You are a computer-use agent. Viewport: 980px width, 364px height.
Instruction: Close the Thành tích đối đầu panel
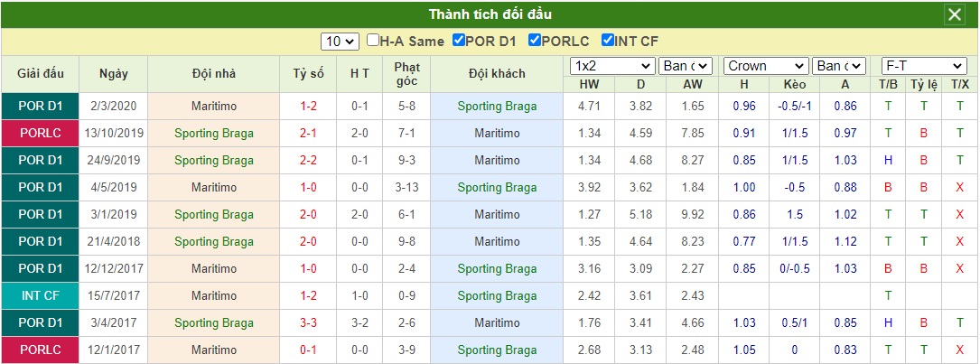955,14
